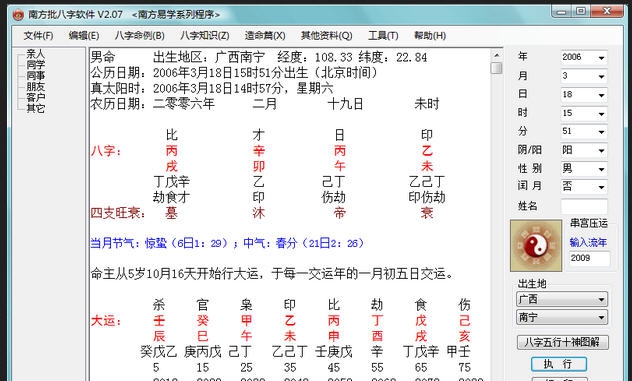Open the 工具(T) menu
This screenshot has height=381, width=632.
383,35
